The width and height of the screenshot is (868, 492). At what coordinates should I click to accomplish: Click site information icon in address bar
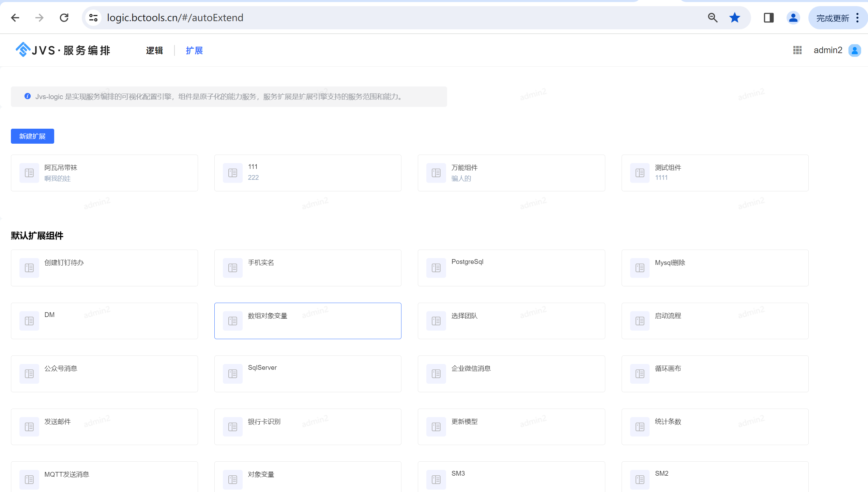coord(93,18)
